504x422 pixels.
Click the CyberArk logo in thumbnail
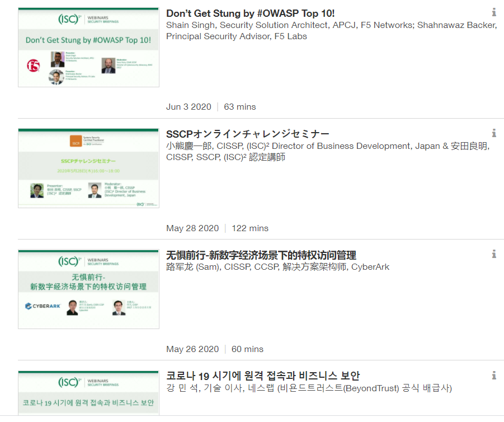[43, 306]
